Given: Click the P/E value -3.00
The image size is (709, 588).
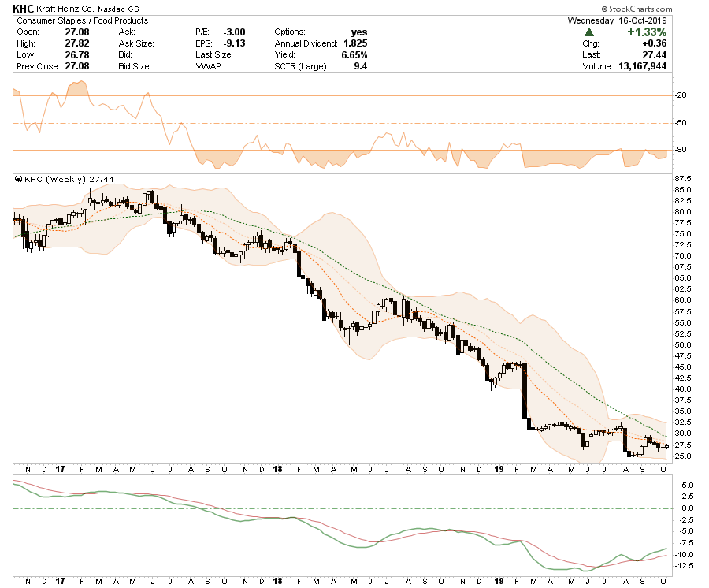Looking at the screenshot, I should [x=234, y=32].
